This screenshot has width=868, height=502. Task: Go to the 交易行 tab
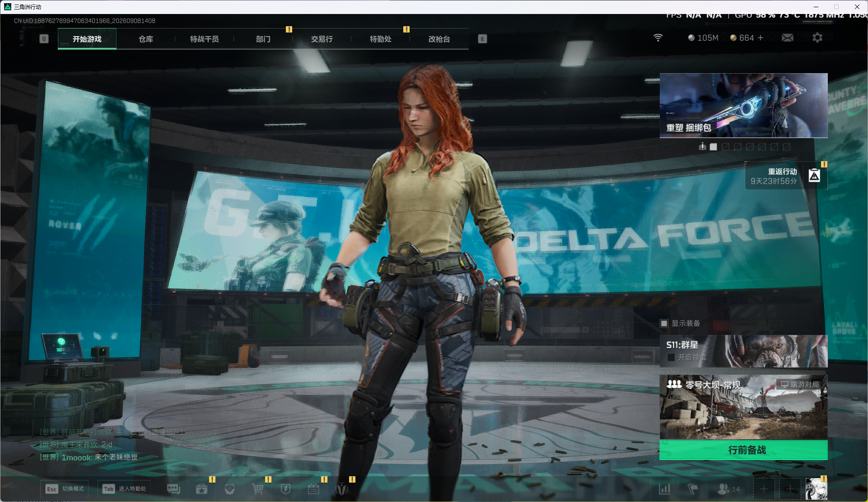point(322,39)
